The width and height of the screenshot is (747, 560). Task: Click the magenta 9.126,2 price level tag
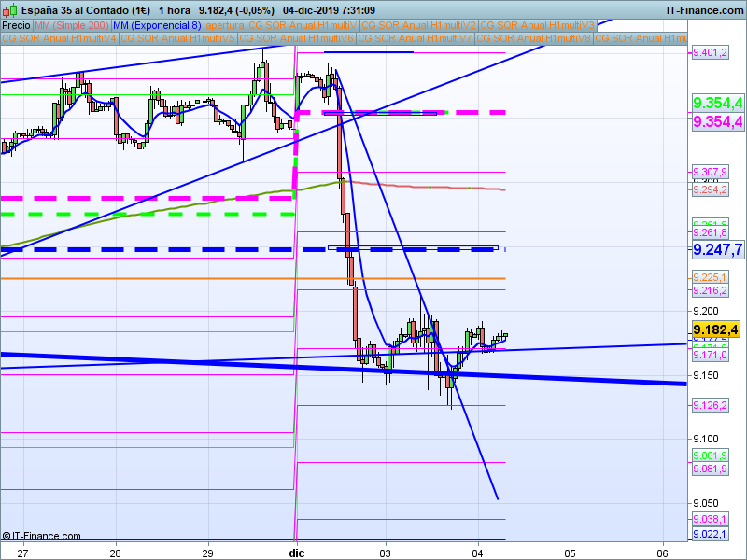tap(709, 405)
